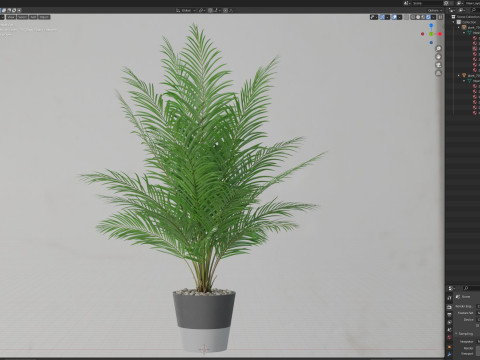
Task: Toggle viewport gizmos visibility button
Action: 382,17
